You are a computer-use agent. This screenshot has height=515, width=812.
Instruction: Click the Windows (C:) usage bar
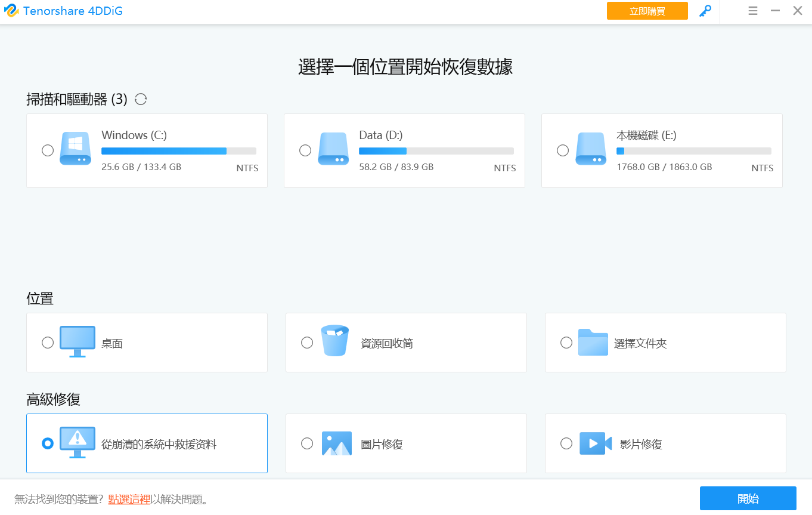[179, 151]
